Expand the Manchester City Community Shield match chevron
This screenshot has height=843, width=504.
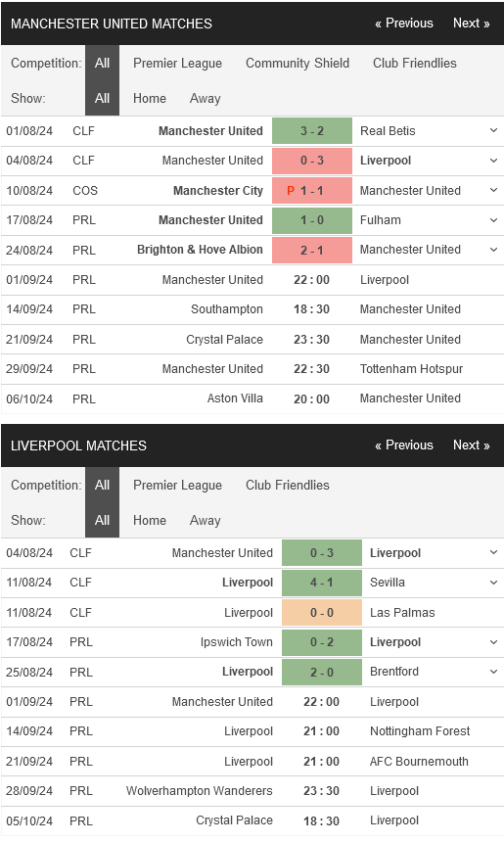point(493,190)
